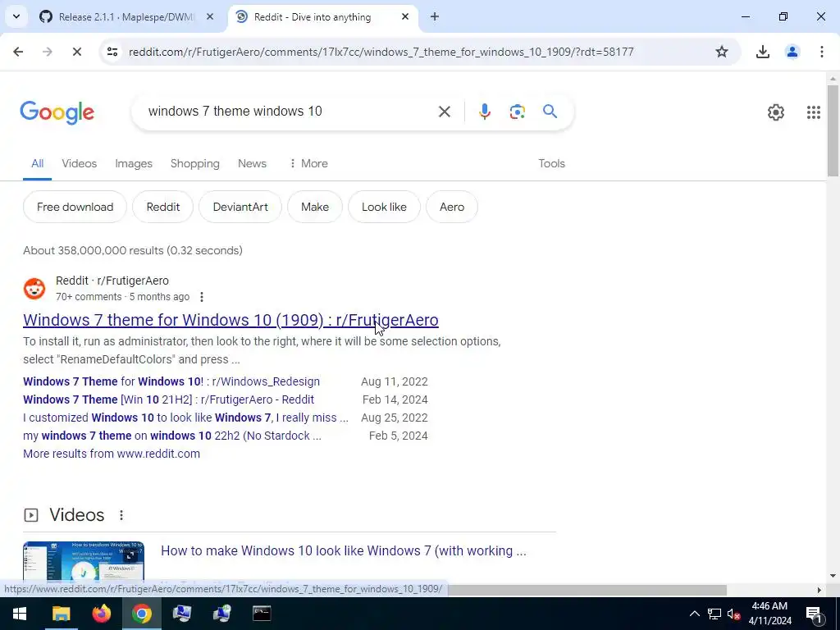Click the muted volume tray icon
The height and width of the screenshot is (630, 840).
[x=733, y=614]
